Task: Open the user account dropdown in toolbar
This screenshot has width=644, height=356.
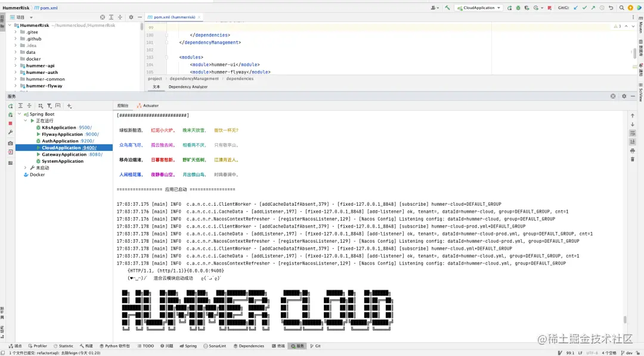Action: tap(435, 8)
